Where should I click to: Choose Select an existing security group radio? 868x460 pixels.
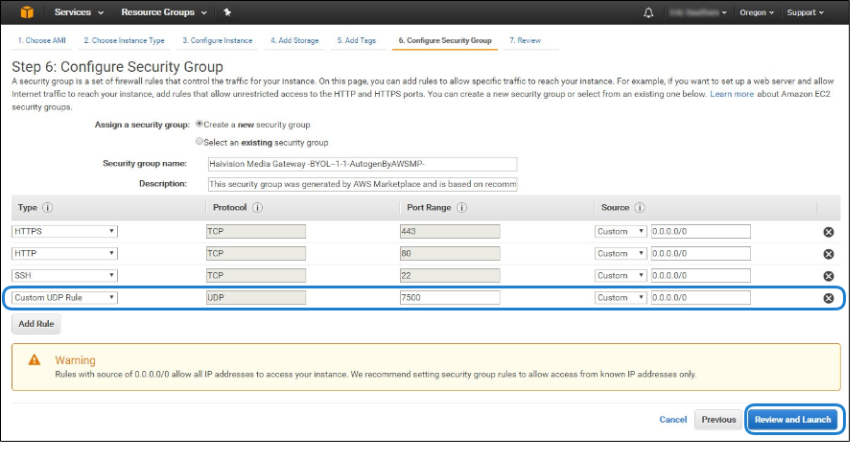tap(199, 141)
